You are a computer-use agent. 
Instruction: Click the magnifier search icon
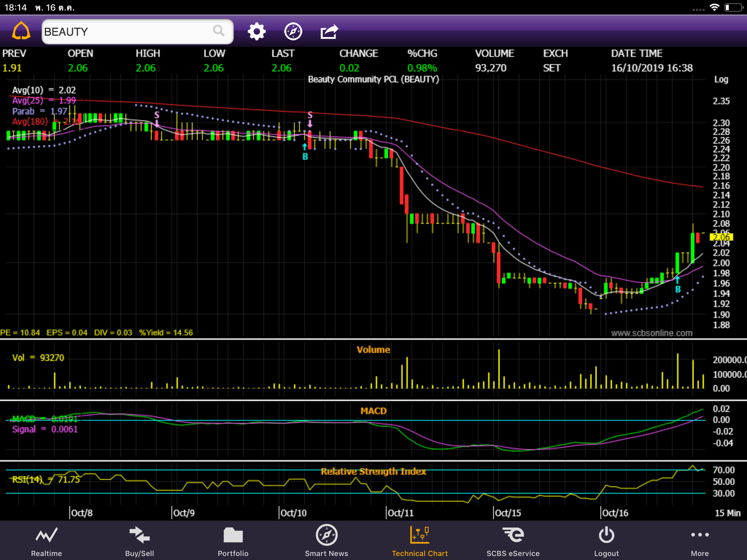[x=218, y=31]
